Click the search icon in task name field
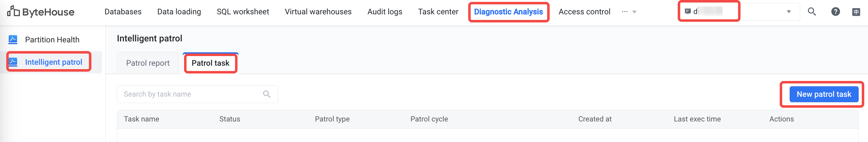This screenshot has width=868, height=142. point(266,94)
